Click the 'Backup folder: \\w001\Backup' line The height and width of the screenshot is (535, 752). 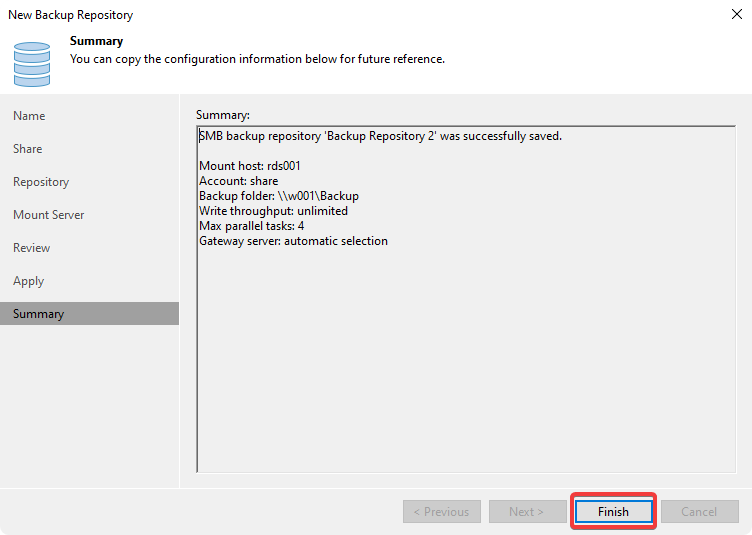click(x=278, y=196)
